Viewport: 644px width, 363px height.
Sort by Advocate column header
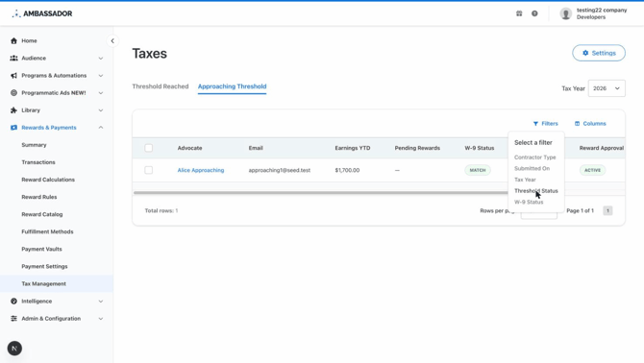(189, 148)
